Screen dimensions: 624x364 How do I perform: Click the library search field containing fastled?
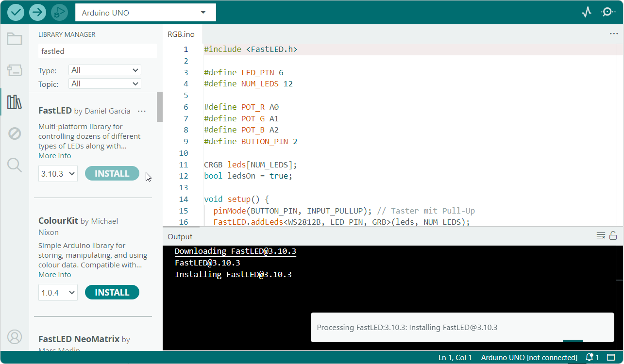click(98, 51)
